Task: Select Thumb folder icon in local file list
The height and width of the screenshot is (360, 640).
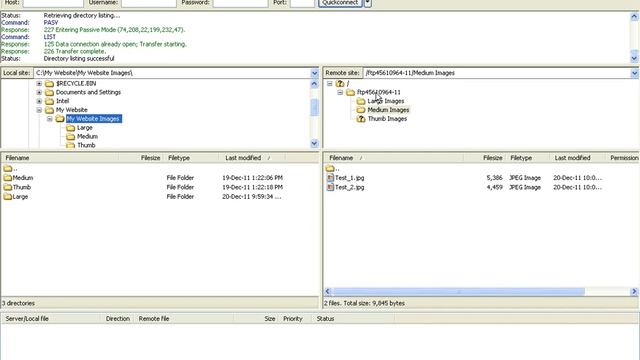Action: 7,187
